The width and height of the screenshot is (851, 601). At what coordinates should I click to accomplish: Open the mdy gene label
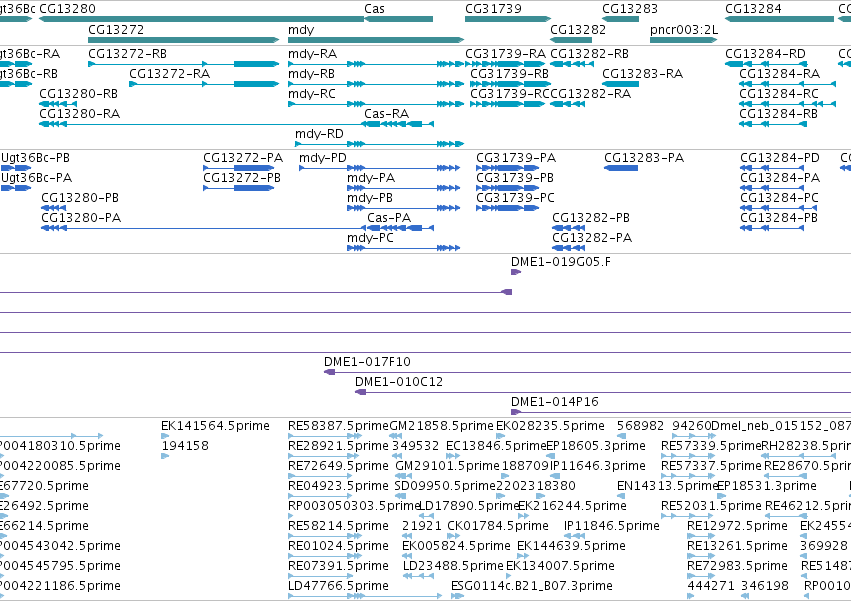click(x=301, y=29)
